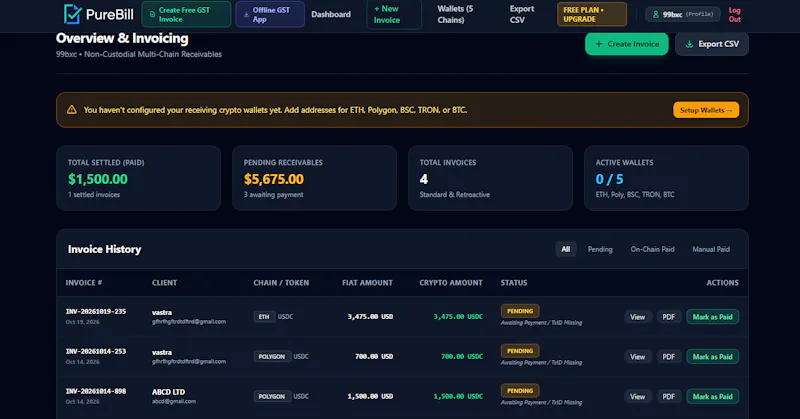This screenshot has width=800, height=419.
Task: Click the POLYGON badge in INV-20261014-898 row
Action: pyautogui.click(x=272, y=397)
